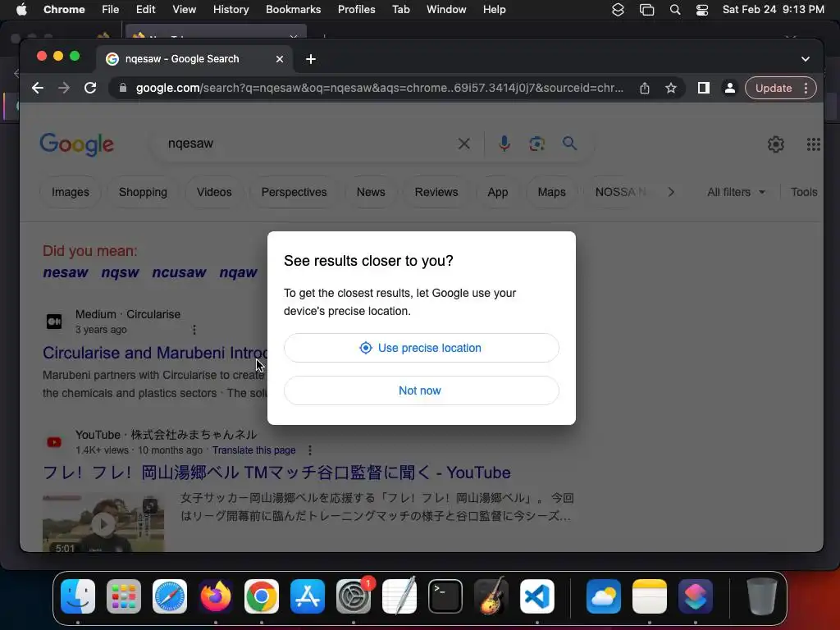Open Launchpad from the Dock
This screenshot has width=840, height=630.
pyautogui.click(x=124, y=596)
